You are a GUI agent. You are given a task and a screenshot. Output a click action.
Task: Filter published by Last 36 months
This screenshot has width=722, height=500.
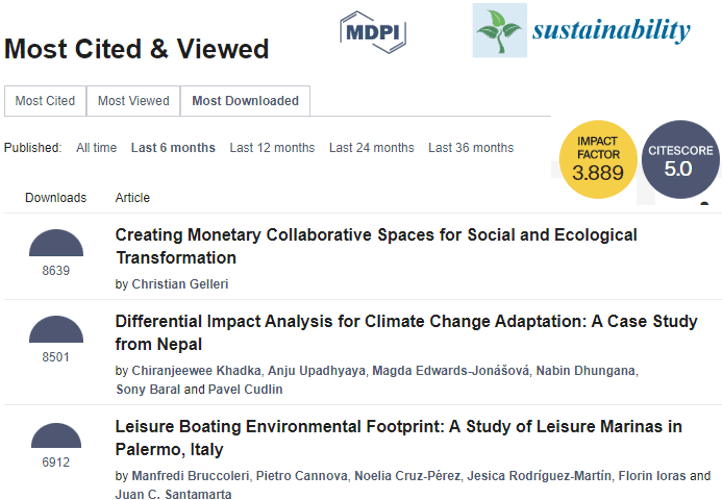(471, 148)
